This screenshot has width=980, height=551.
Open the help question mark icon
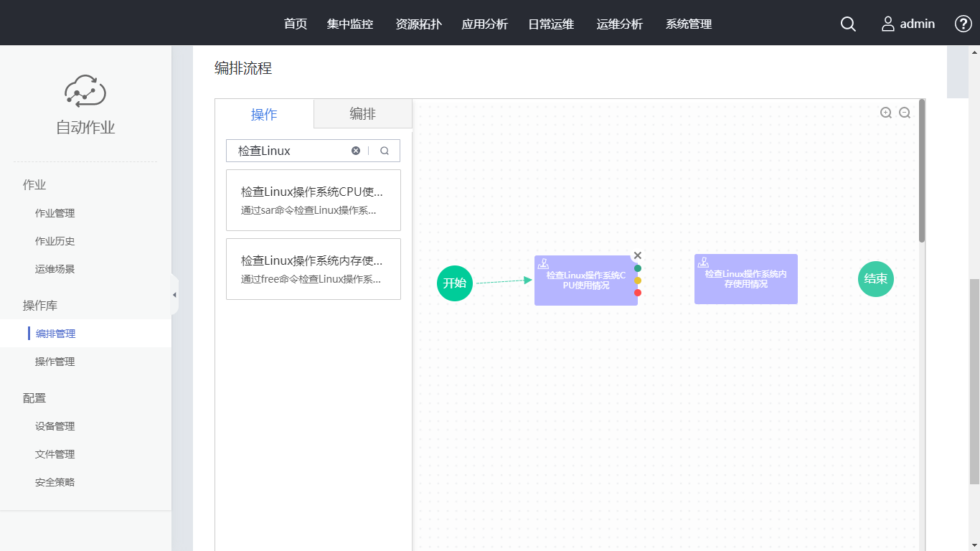click(963, 24)
